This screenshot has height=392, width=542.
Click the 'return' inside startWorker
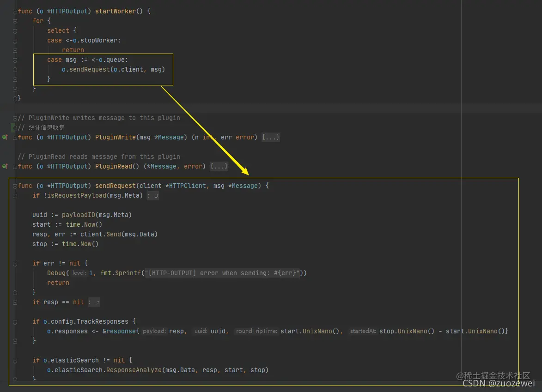coord(73,50)
